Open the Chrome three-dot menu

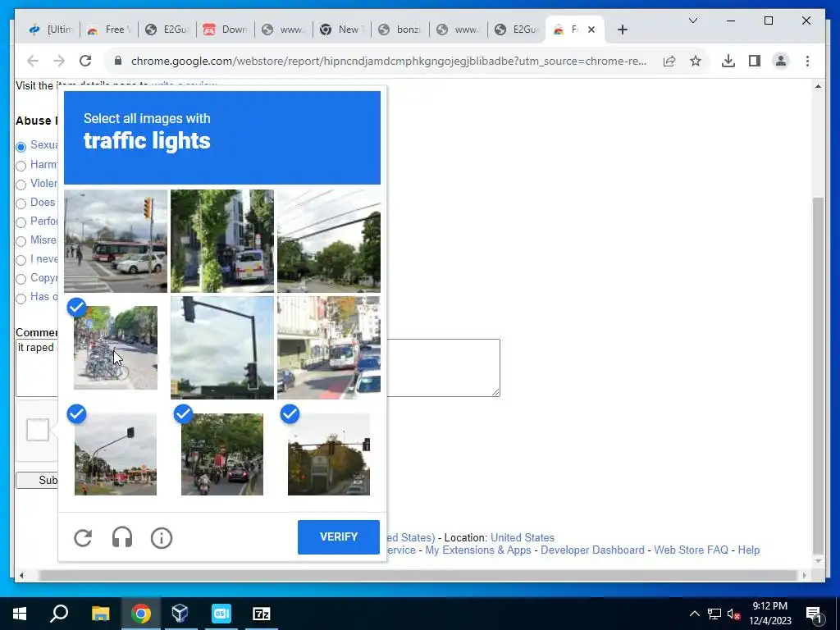(807, 61)
